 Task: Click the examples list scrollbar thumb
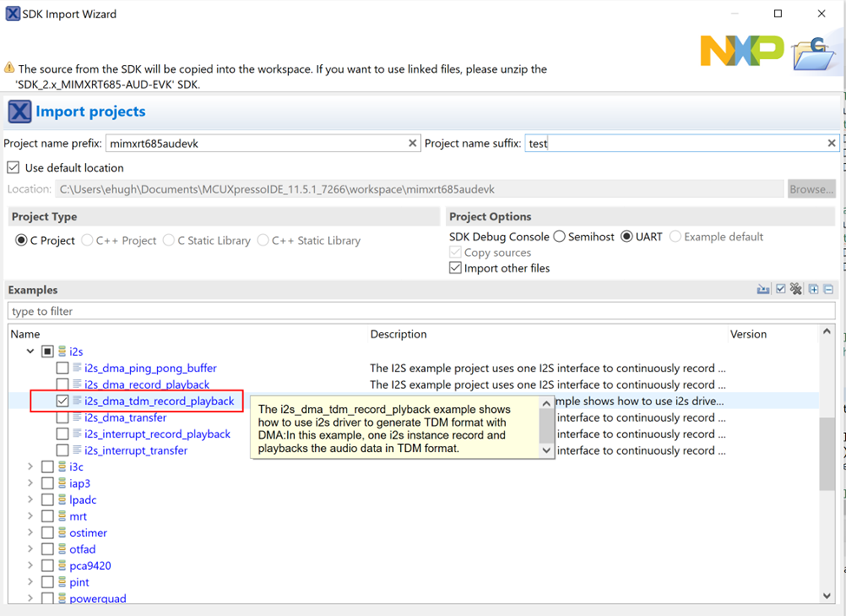pos(827,454)
